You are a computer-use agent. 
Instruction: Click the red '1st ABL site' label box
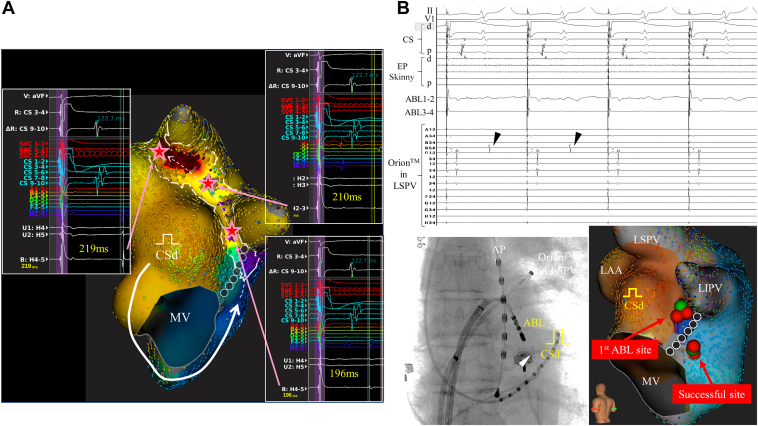(x=625, y=350)
